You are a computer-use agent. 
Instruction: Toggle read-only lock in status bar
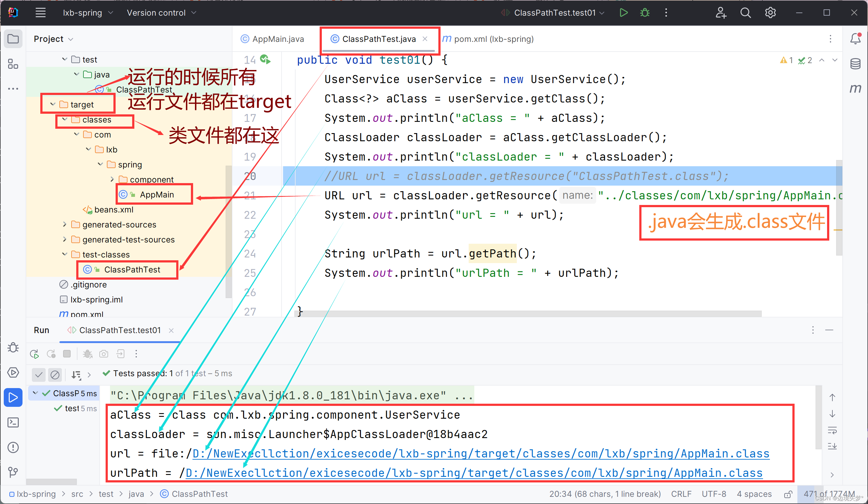[788, 494]
